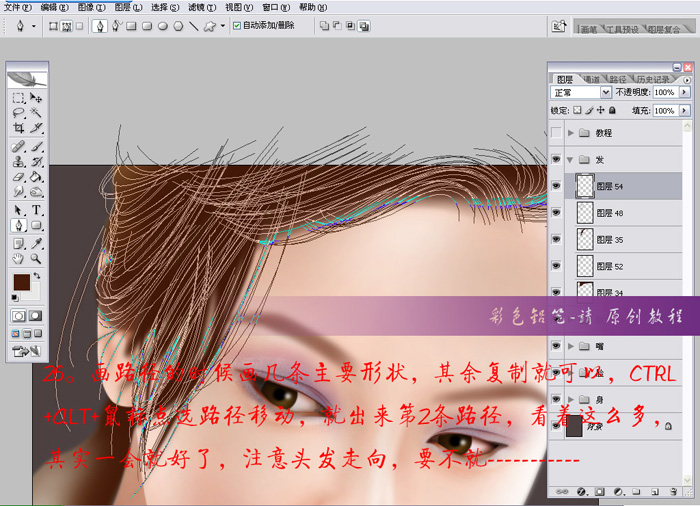
Task: Expand the 教程 layer group
Action: pos(572,133)
